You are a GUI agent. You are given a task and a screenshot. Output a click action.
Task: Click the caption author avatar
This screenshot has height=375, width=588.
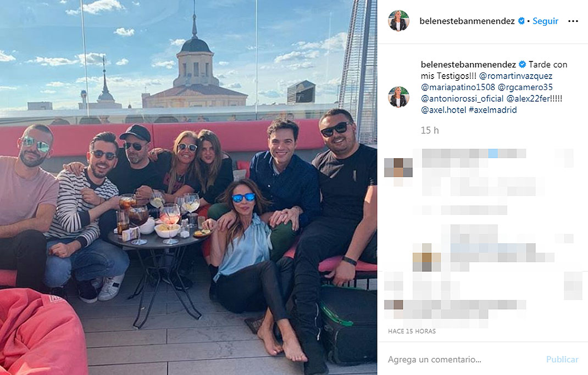pos(398,97)
